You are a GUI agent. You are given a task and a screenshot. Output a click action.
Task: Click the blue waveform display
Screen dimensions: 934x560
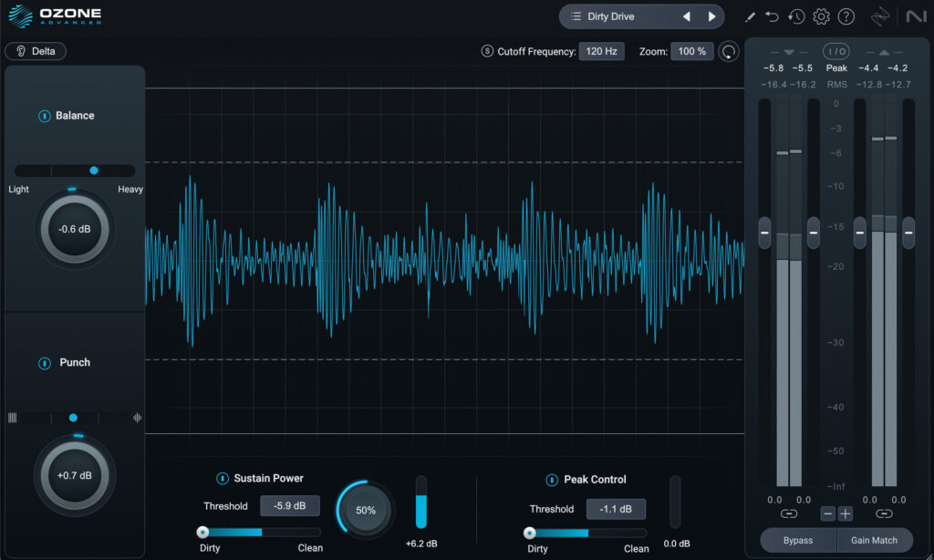pyautogui.click(x=444, y=260)
